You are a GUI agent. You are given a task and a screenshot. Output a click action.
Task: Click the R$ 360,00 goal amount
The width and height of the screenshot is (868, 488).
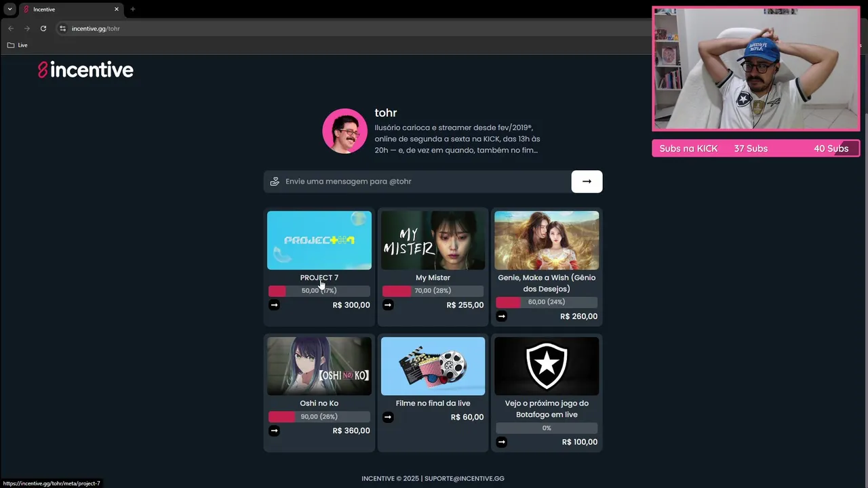(351, 430)
